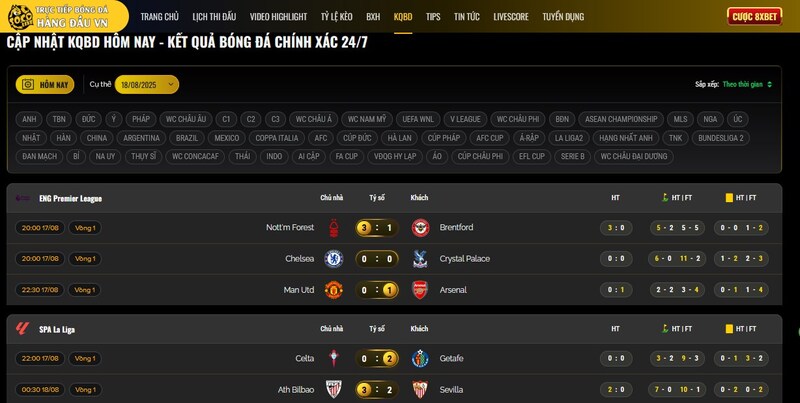Open the Theo thời gian sort dropdown
The image size is (800, 403).
point(747,85)
